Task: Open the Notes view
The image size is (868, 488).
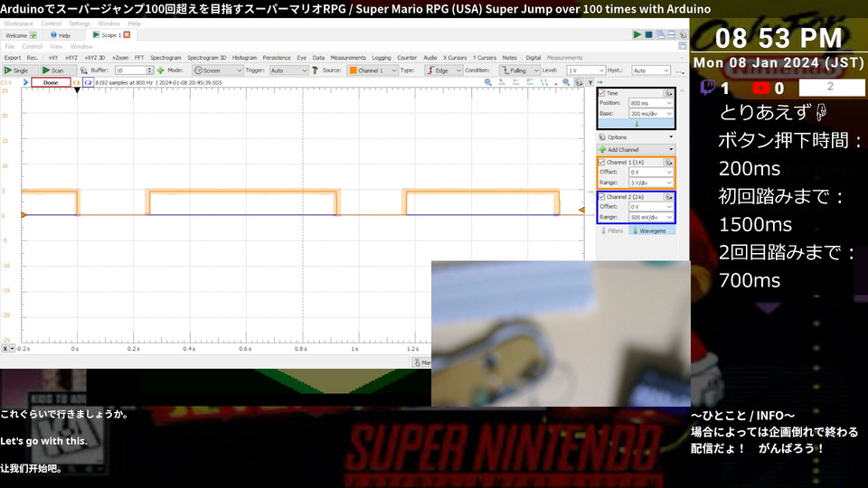Action: click(x=509, y=58)
